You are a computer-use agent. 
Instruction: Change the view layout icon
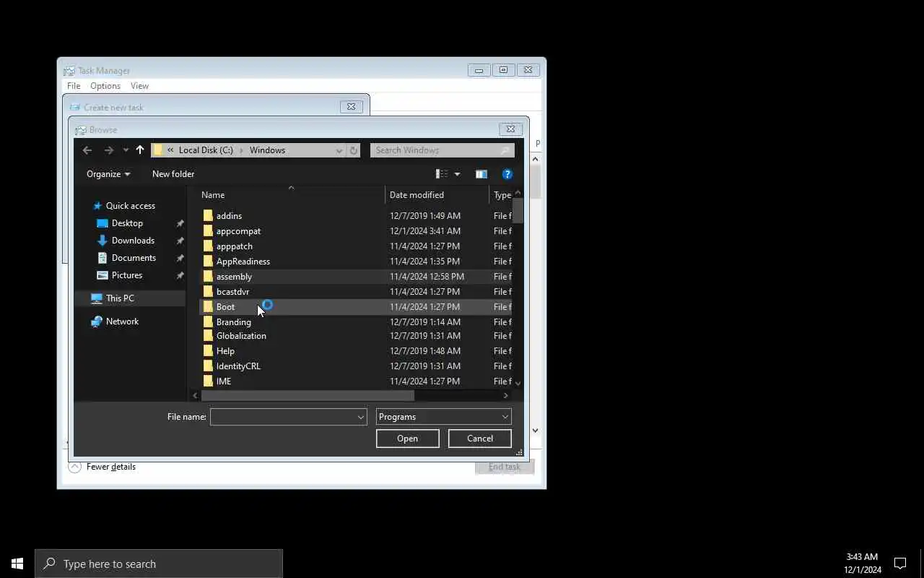pyautogui.click(x=442, y=174)
